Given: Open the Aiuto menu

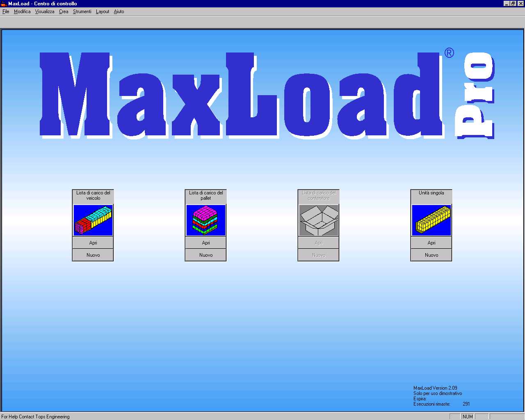Looking at the screenshot, I should click(119, 11).
